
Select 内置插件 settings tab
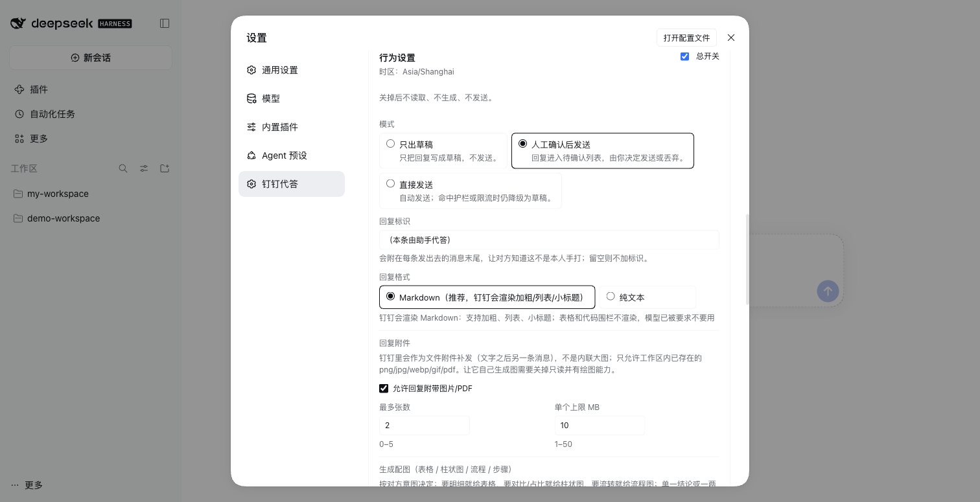click(292, 127)
